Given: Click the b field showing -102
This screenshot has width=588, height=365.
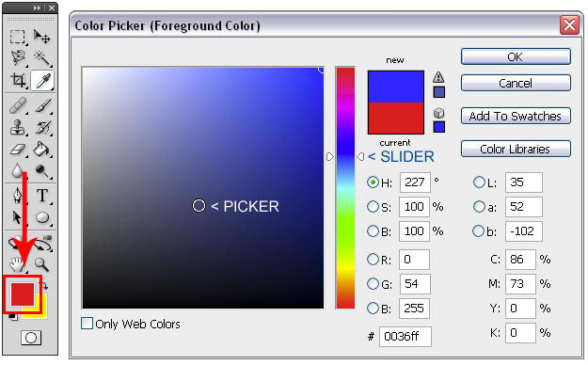Looking at the screenshot, I should tap(524, 231).
